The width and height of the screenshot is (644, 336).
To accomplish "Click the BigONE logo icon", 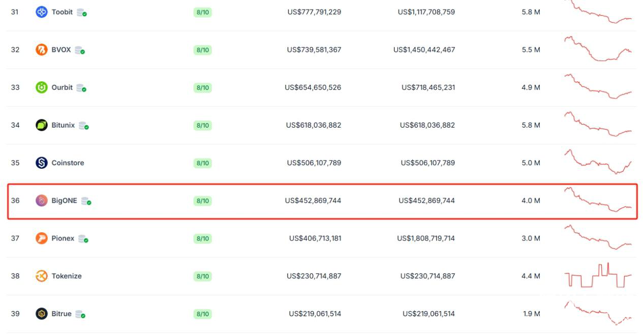I will coord(42,201).
